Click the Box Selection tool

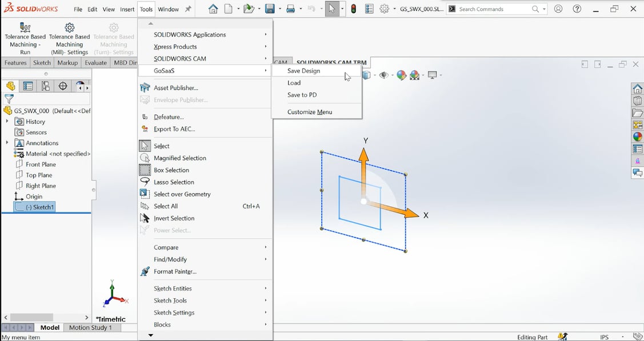coord(171,170)
